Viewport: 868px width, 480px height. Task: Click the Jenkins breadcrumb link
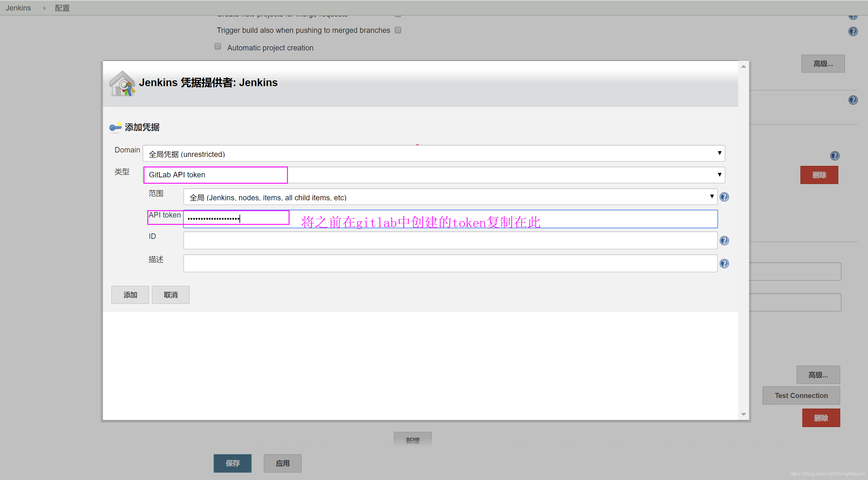click(18, 8)
